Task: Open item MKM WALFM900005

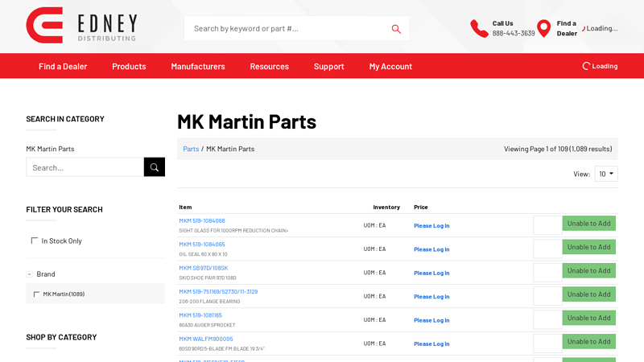Action: (x=206, y=339)
